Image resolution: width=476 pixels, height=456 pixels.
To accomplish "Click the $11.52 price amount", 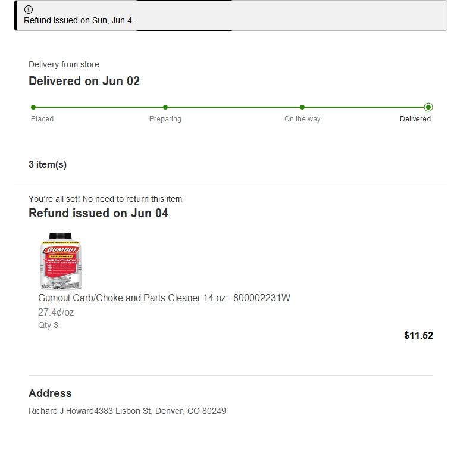I will tap(419, 335).
